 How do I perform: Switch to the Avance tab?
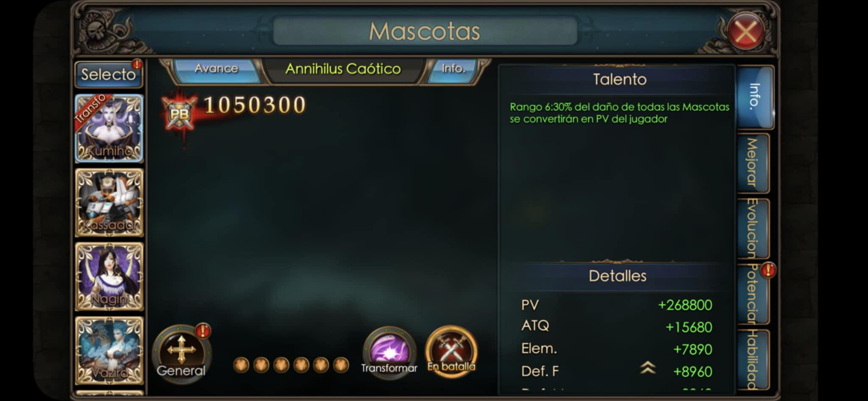[216, 69]
